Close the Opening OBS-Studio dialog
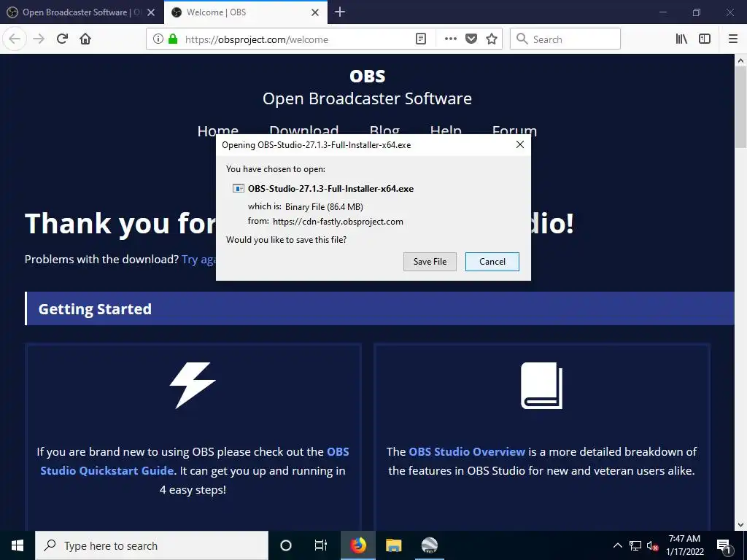747x560 pixels. click(x=519, y=144)
